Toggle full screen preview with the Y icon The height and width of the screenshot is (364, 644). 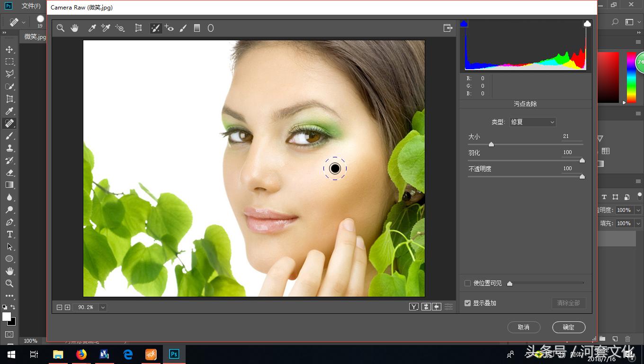(414, 306)
